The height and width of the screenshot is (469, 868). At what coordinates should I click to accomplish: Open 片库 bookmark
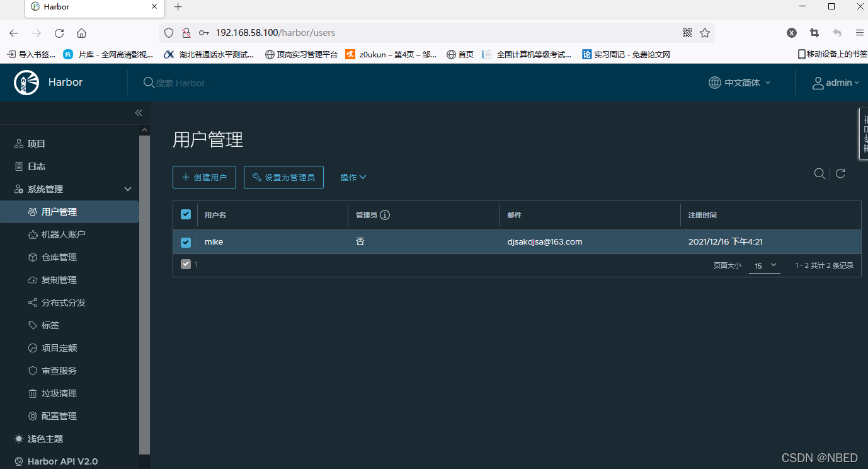tap(108, 54)
